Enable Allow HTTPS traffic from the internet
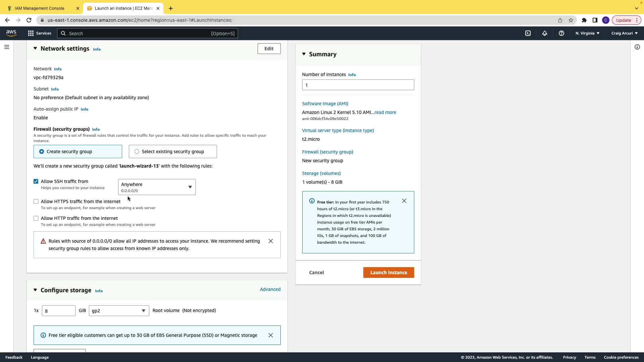The width and height of the screenshot is (644, 362). [x=36, y=201]
